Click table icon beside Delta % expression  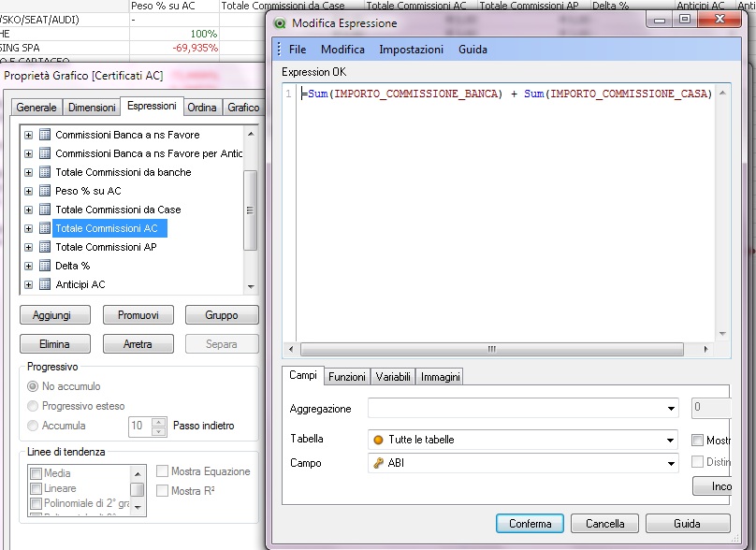tap(44, 266)
